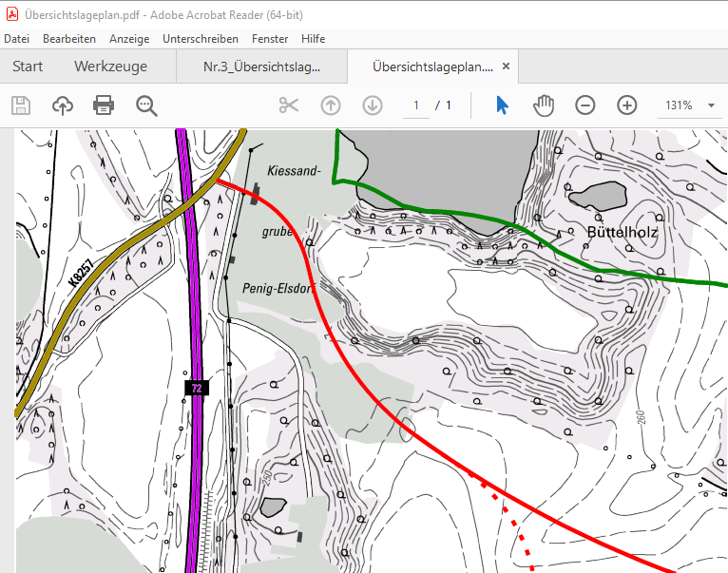The width and height of the screenshot is (728, 573).
Task: Switch to the Werkzeuge tab
Action: [110, 67]
